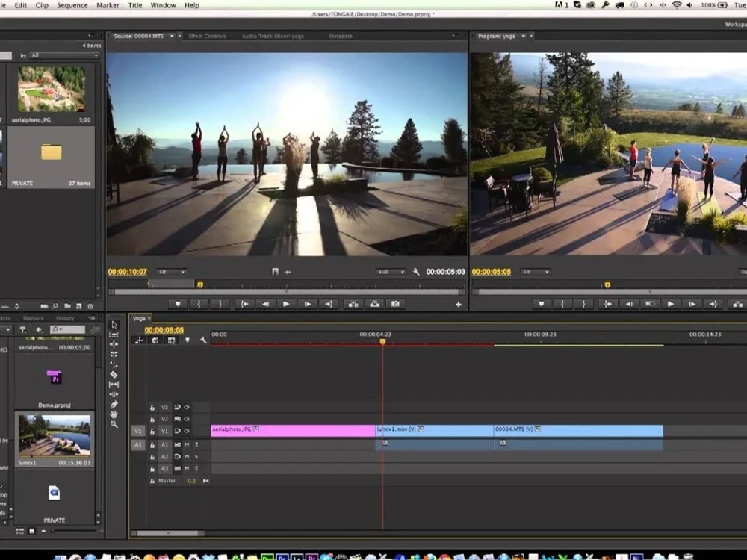Screen dimensions: 747x560
Task: Step back one frame in Source monitor
Action: click(265, 304)
